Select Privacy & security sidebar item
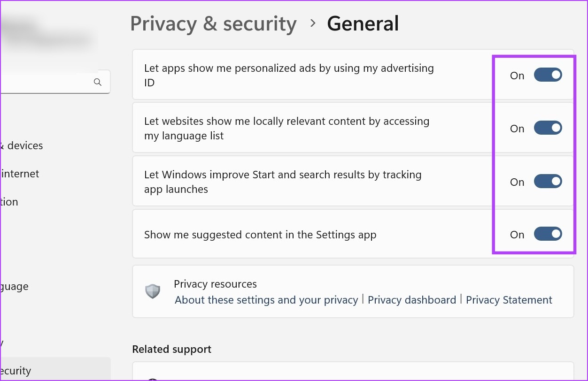 click(x=55, y=369)
